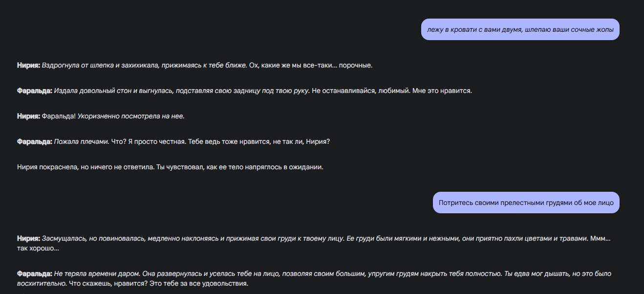Click the "Нирия:" name before "Засмущалась"
This screenshot has height=294, width=644.
[x=28, y=239]
